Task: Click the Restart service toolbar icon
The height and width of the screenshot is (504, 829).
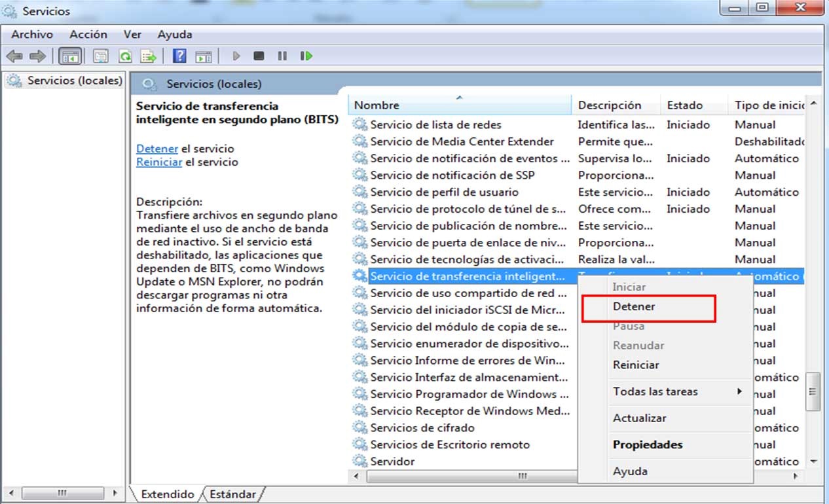Action: (306, 56)
